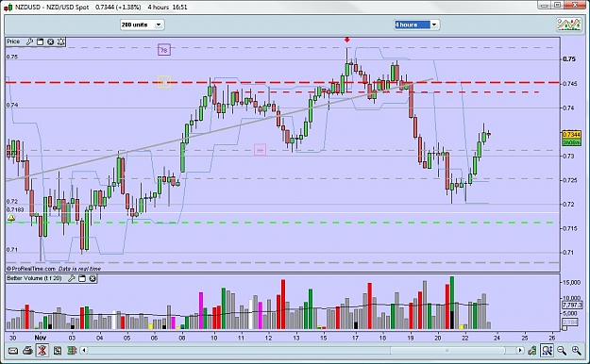Image resolution: width=590 pixels, height=364 pixels.
Task: Select the yellow marker on red dashed line
Action: pos(163,82)
